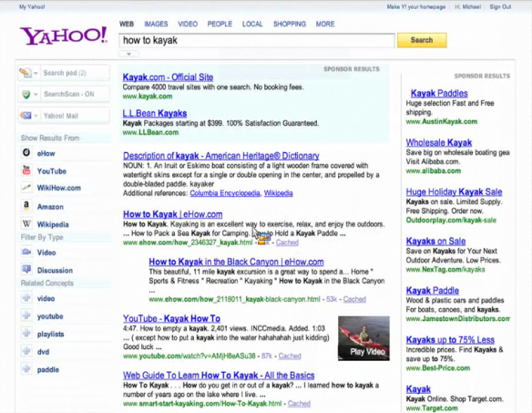Expand the SearchScan dropdown arrow
Viewport: 532px width, 413px height.
point(36,95)
